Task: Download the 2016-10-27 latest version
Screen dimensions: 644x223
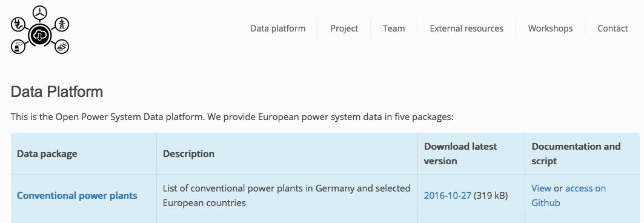Action: [447, 196]
